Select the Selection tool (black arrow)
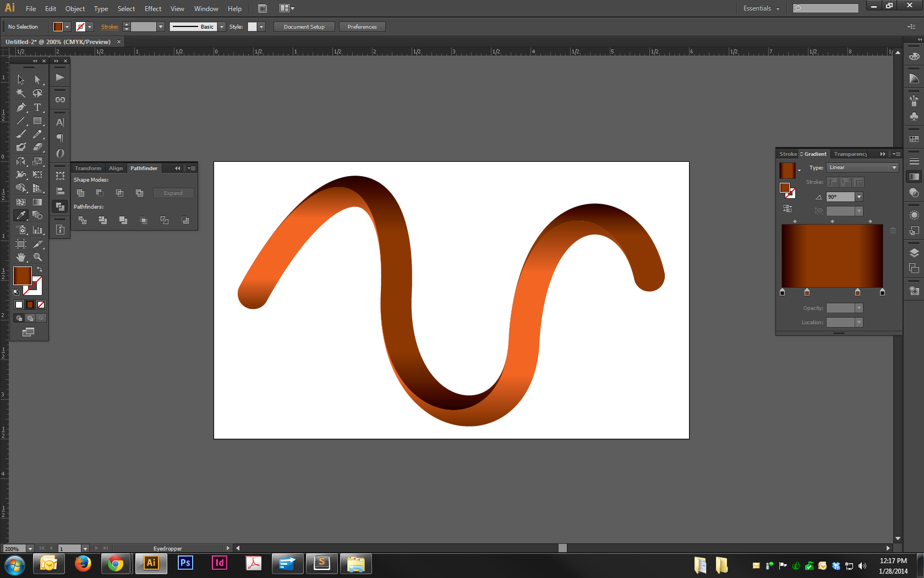924x578 pixels. 21,80
